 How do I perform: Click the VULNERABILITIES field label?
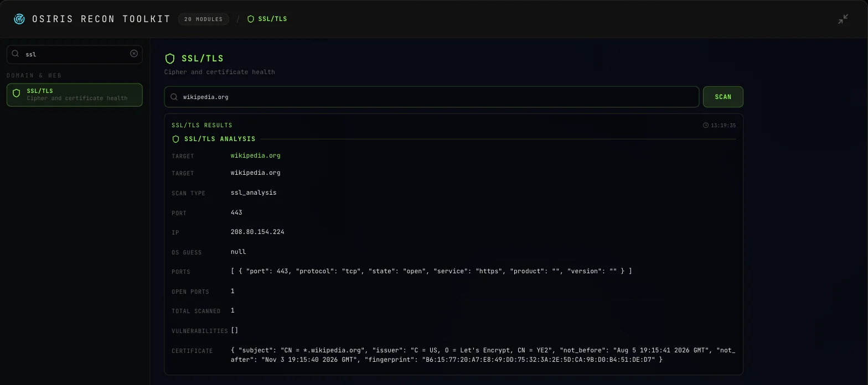click(200, 331)
